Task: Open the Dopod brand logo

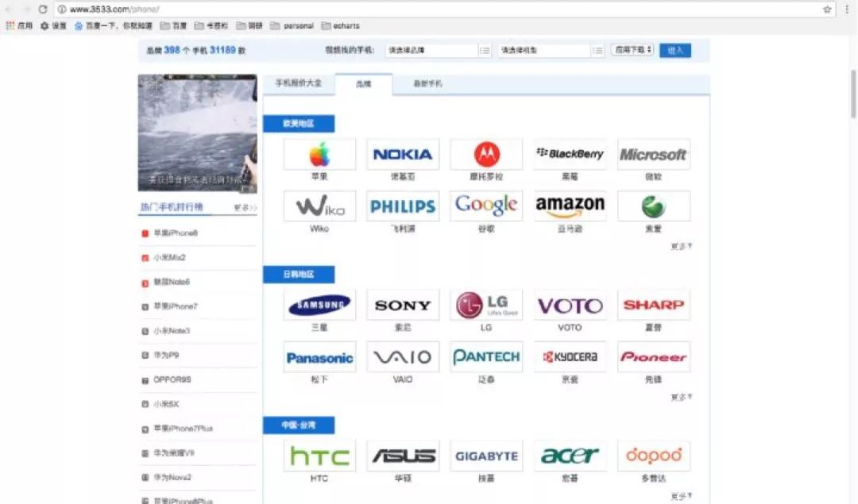Action: pyautogui.click(x=653, y=456)
